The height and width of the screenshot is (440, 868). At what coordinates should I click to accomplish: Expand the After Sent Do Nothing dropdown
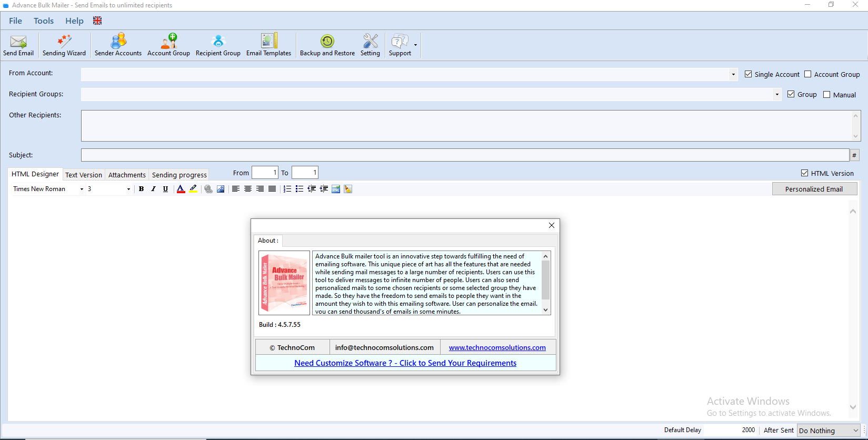coord(855,431)
